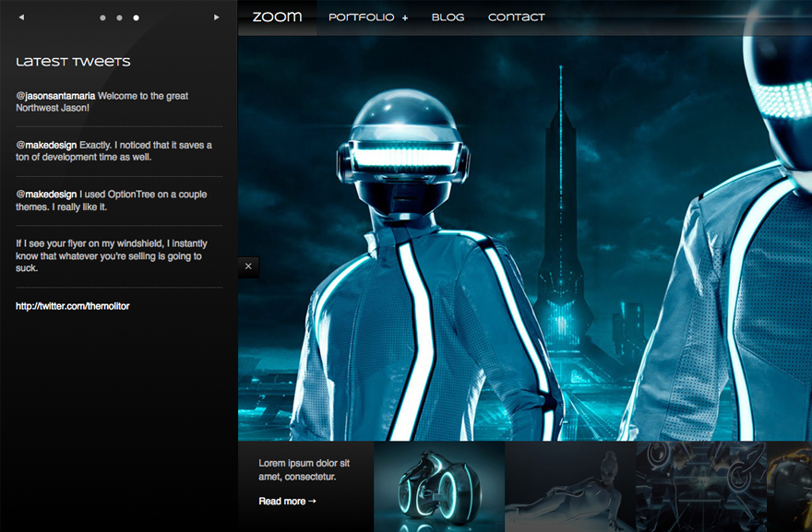Screen dimensions: 812x532
Task: Open the Contact page
Action: point(516,18)
